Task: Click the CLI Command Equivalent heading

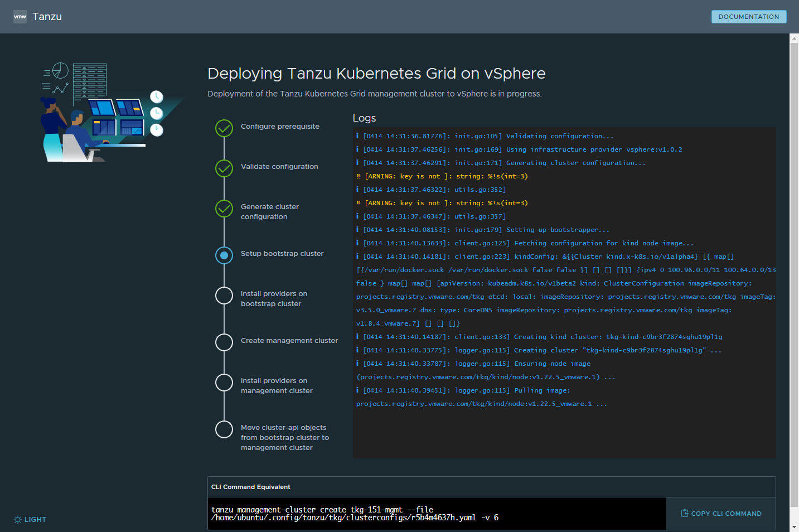Action: [250, 487]
